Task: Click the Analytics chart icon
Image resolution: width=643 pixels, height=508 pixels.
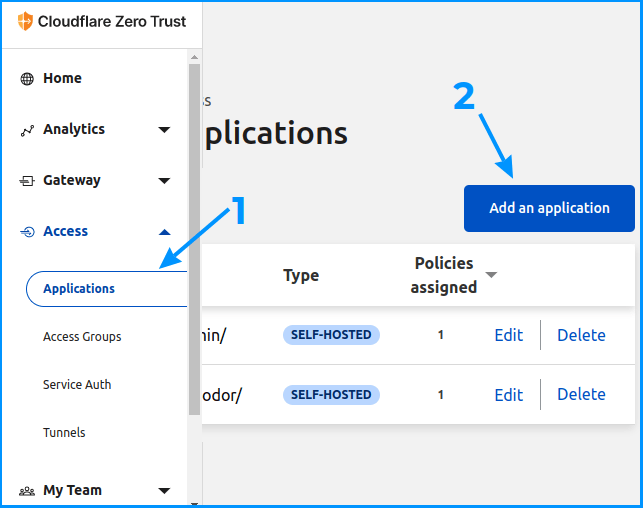Action: (27, 131)
